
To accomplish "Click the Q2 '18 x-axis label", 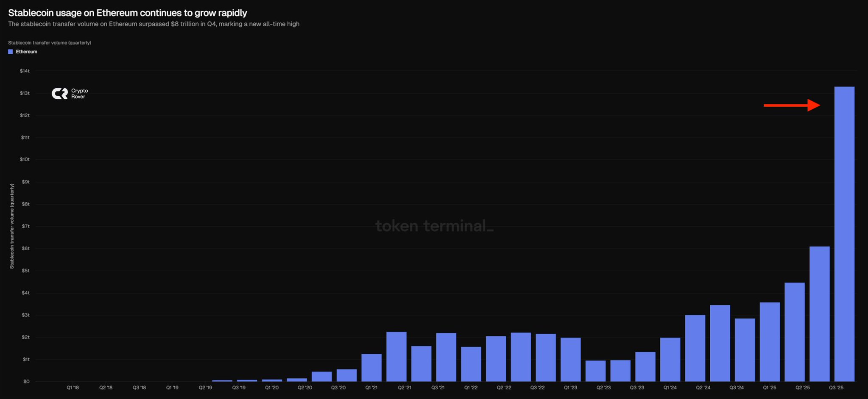I will coord(106,388).
